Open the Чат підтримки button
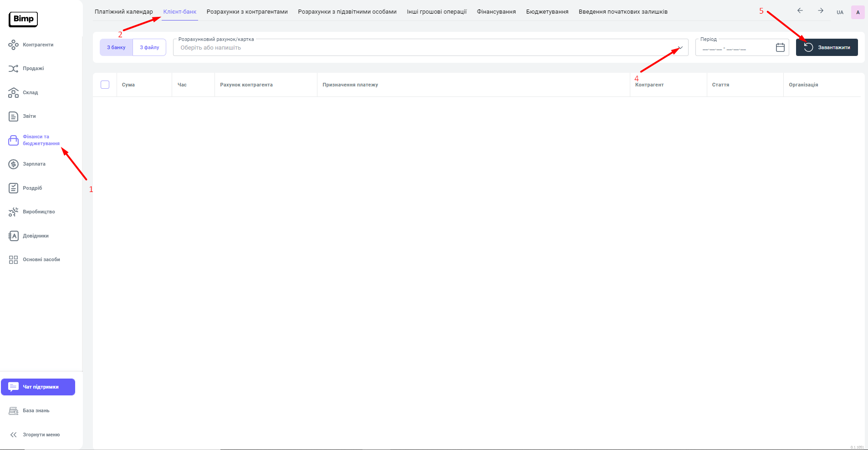Screen dimensions: 868x450 38,387
